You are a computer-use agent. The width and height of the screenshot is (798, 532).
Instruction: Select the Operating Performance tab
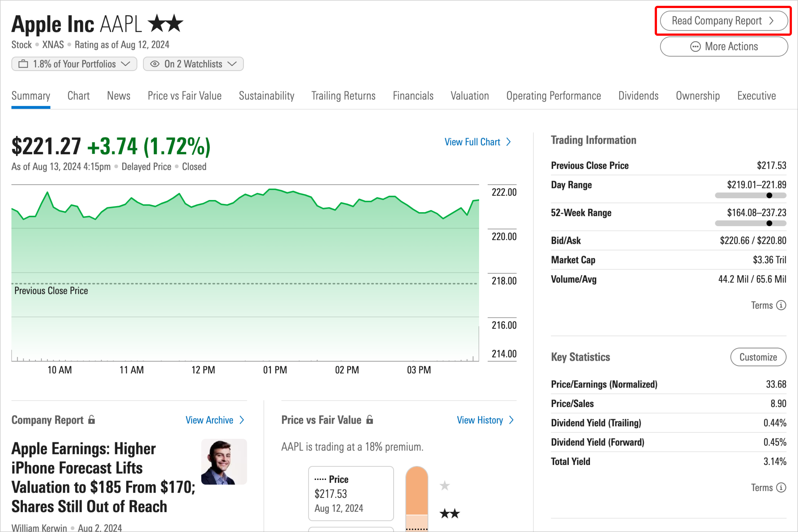(554, 96)
